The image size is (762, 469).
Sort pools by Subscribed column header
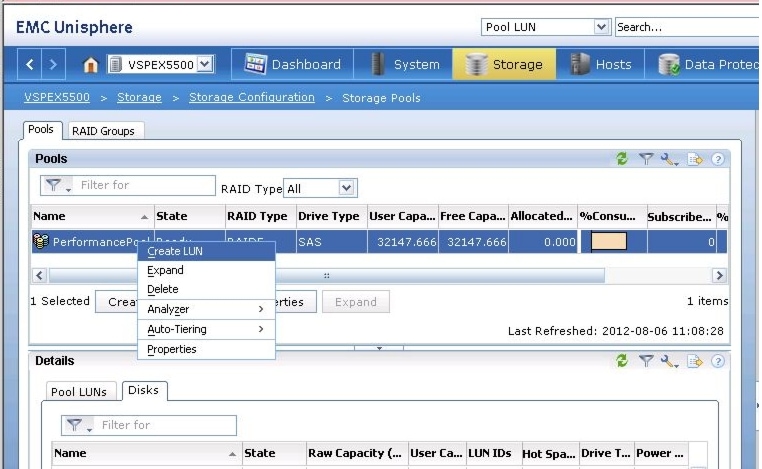pyautogui.click(x=680, y=216)
